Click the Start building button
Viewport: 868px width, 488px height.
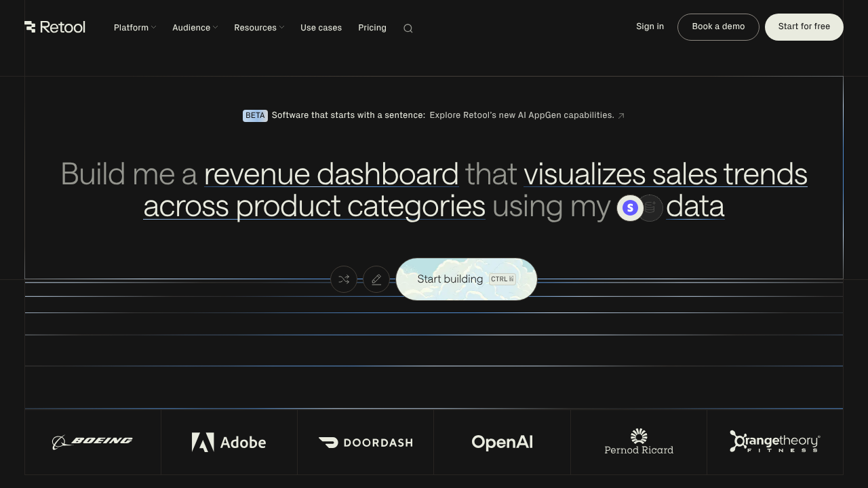tap(466, 279)
